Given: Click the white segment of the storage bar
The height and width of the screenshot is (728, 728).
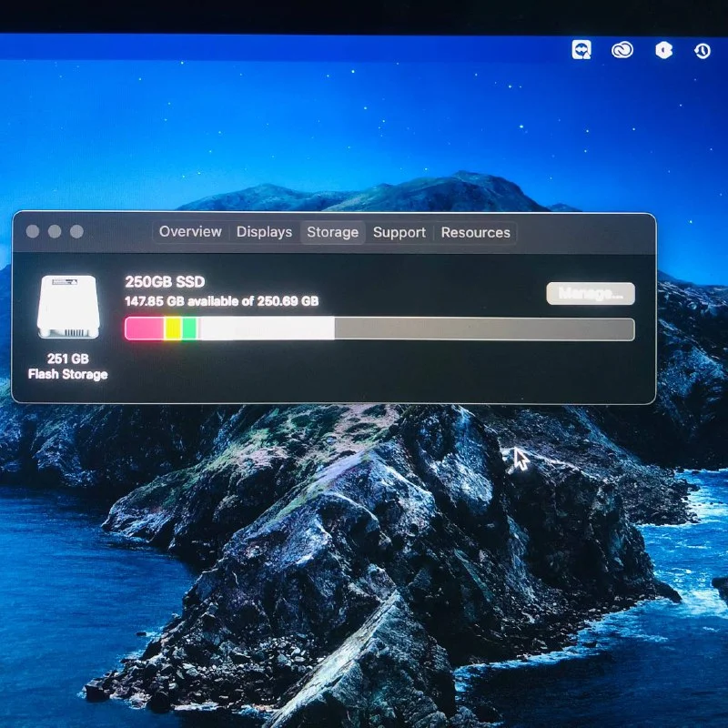Looking at the screenshot, I should click(266, 329).
